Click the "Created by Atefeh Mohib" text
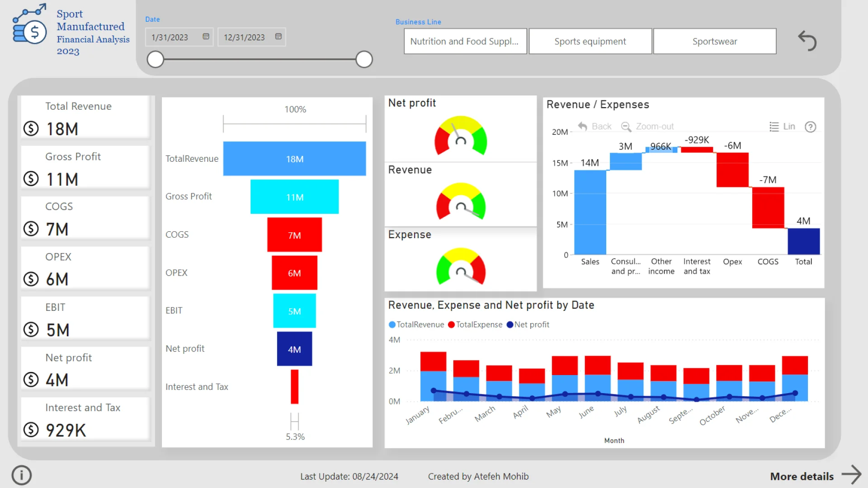 point(478,476)
